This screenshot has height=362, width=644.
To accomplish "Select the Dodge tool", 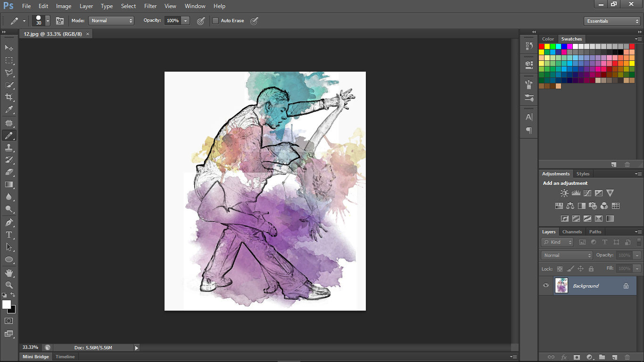I will 9,209.
